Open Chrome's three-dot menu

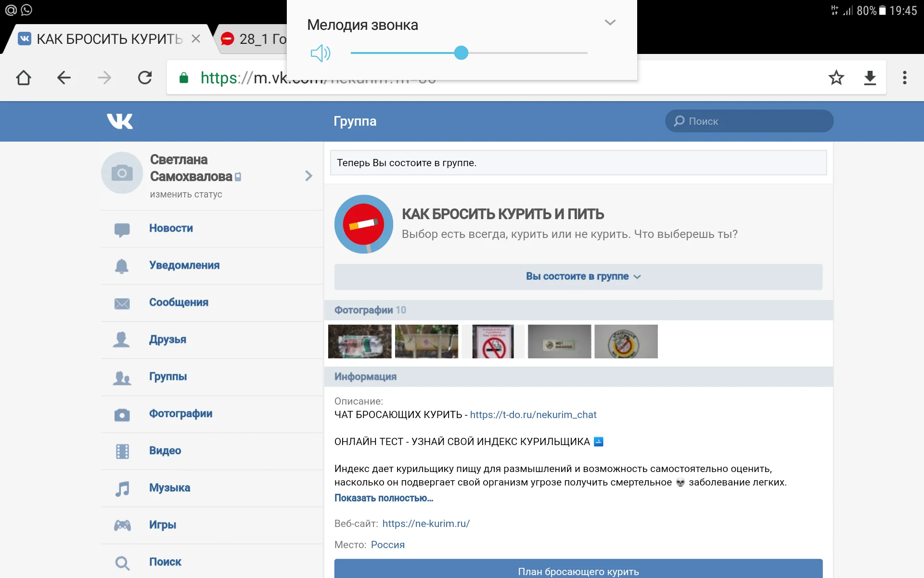click(904, 77)
